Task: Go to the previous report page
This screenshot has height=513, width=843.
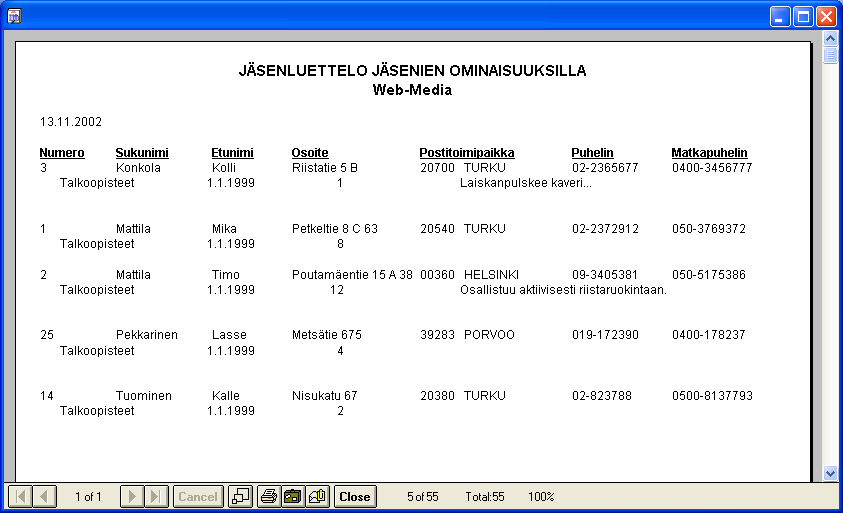Action: pos(45,496)
